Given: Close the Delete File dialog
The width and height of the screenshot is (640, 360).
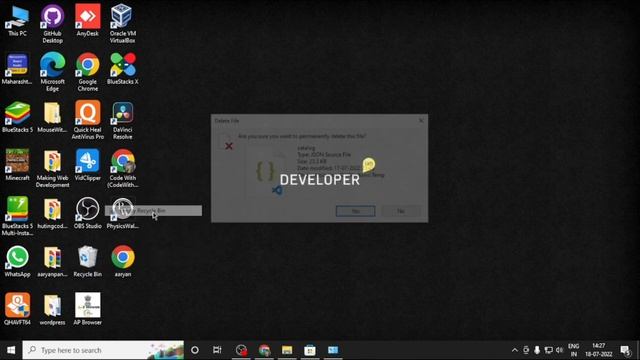Looking at the screenshot, I should click(421, 120).
